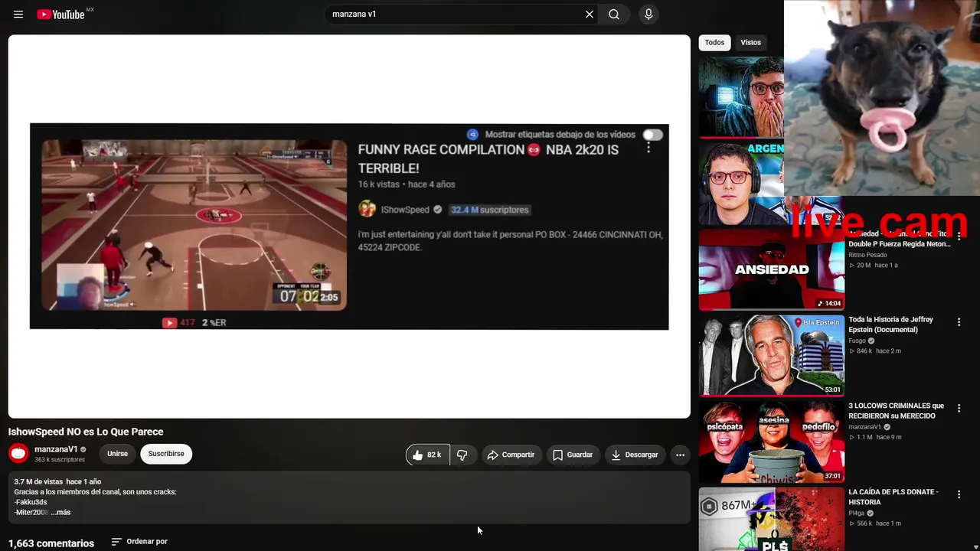This screenshot has height=551, width=980.
Task: Open the YouTube guide hamburger menu
Action: [18, 15]
